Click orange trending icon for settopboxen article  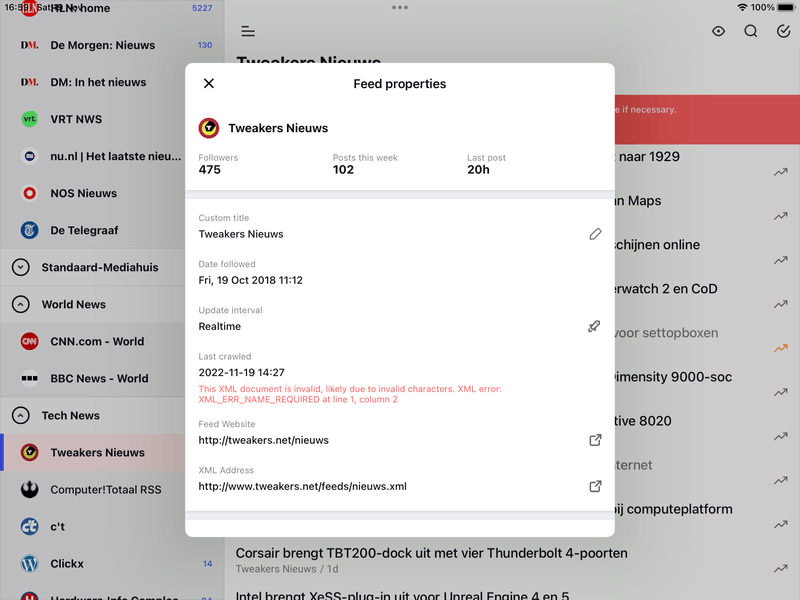[781, 348]
